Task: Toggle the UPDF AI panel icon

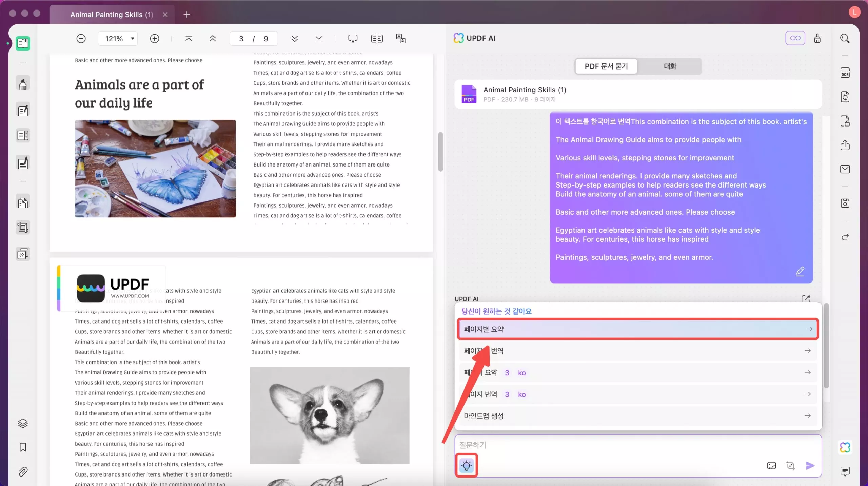Action: tap(845, 447)
